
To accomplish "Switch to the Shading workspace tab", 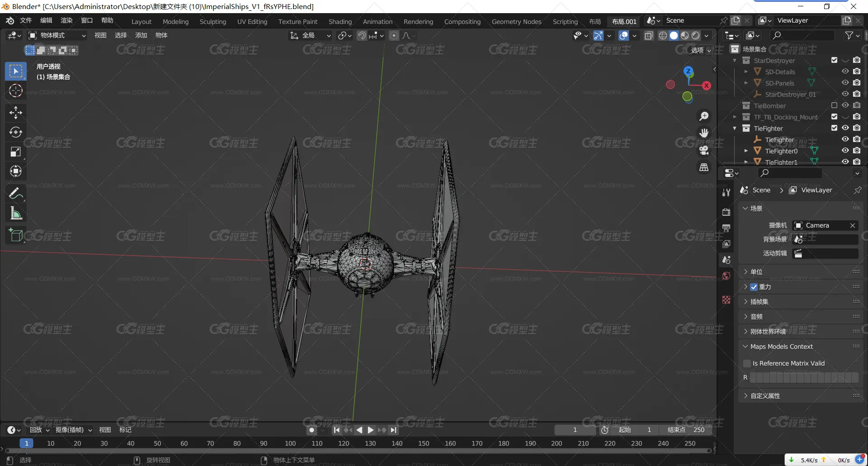I will pyautogui.click(x=340, y=22).
